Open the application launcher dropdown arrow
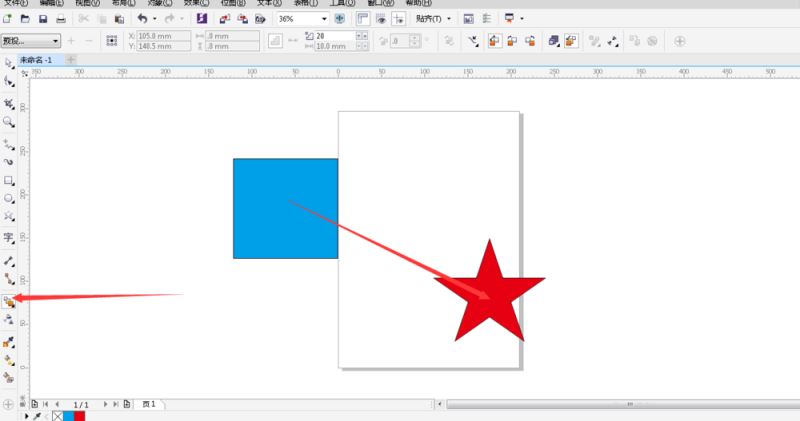 (521, 19)
